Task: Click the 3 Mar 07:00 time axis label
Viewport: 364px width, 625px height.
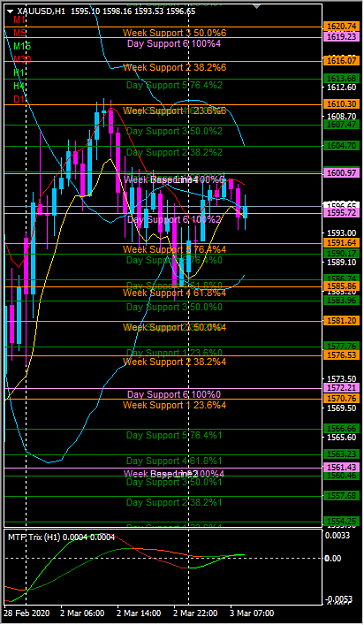Action: tap(252, 613)
